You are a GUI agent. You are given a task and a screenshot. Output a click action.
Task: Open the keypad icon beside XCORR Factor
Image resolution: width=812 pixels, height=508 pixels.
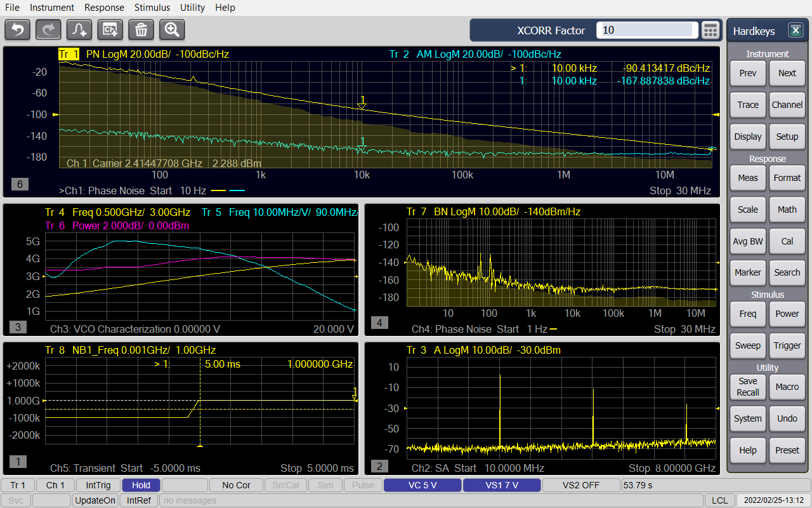click(x=710, y=30)
